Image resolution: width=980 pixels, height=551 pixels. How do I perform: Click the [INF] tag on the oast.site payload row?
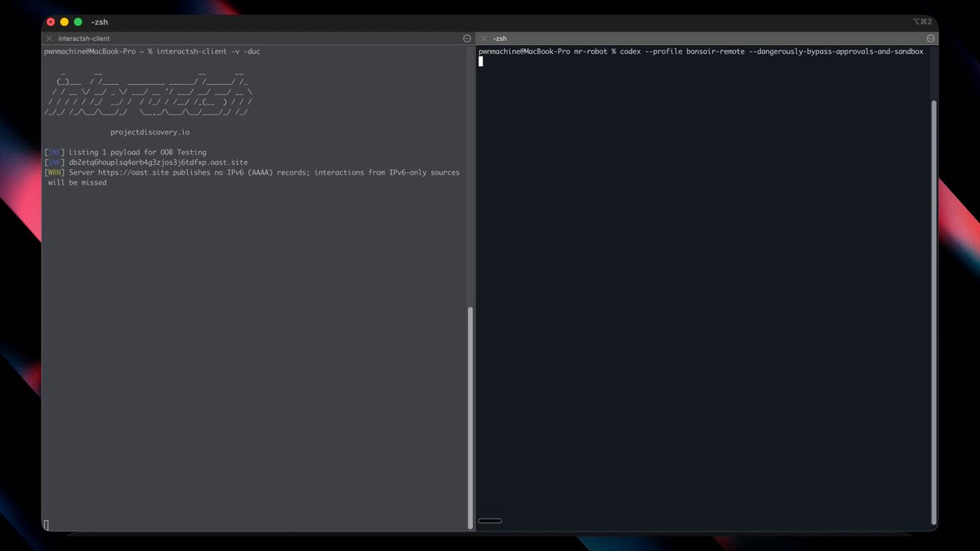coord(54,162)
